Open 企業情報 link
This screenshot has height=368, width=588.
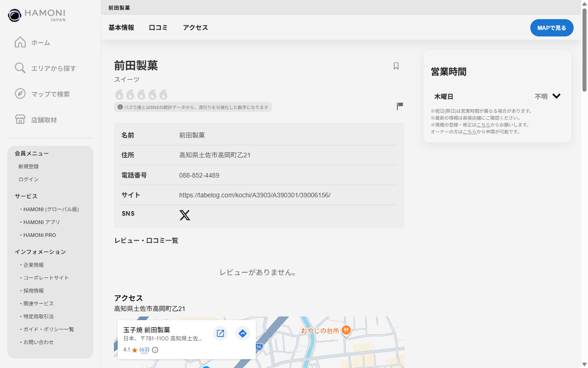[x=34, y=265]
